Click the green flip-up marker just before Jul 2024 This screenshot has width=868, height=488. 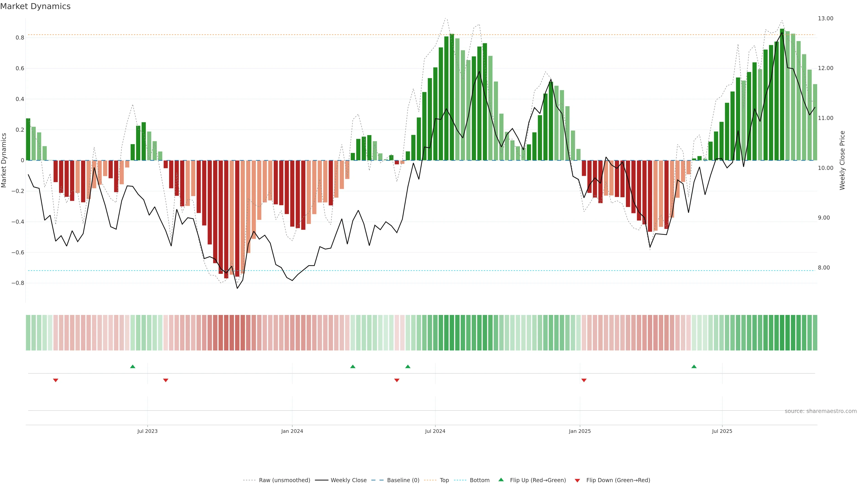pyautogui.click(x=408, y=366)
